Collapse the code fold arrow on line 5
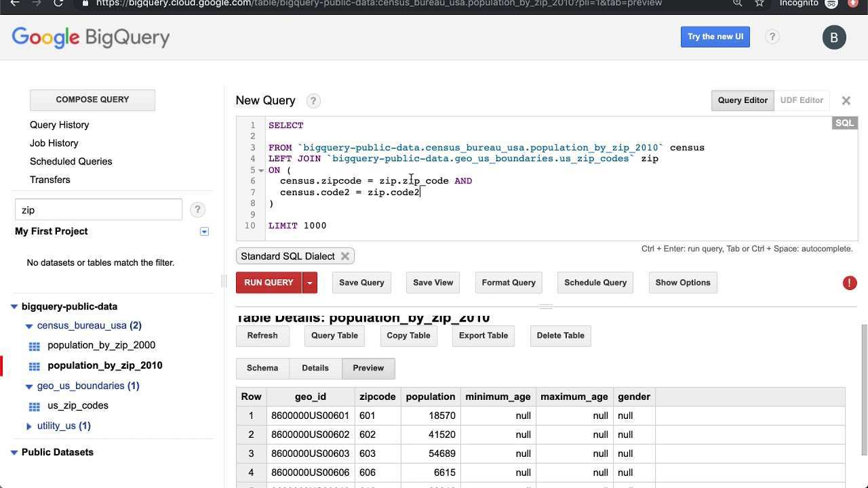The image size is (868, 488). (261, 170)
